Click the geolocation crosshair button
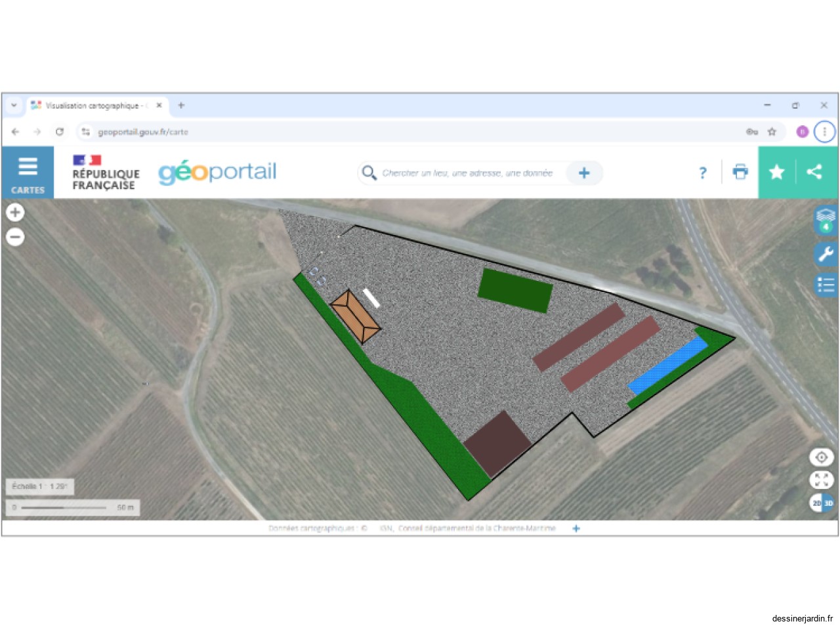 pos(822,456)
